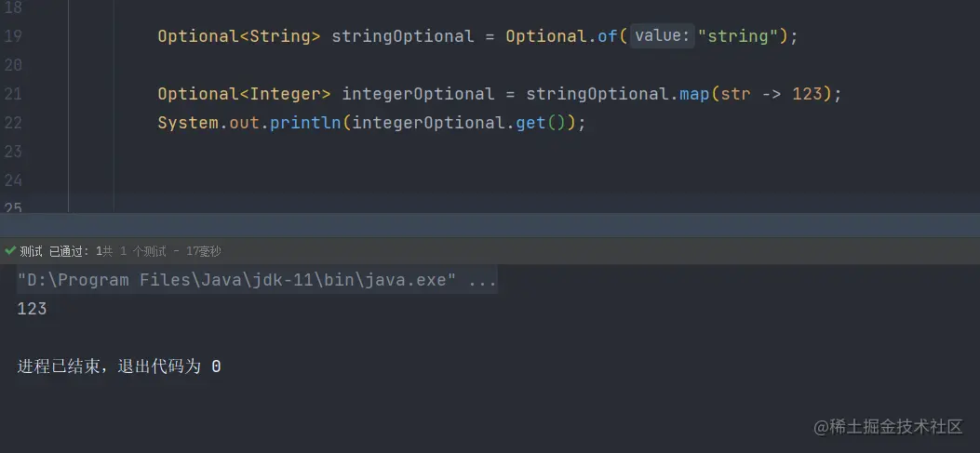Click the get() method call
The height and width of the screenshot is (453, 980).
pos(530,123)
